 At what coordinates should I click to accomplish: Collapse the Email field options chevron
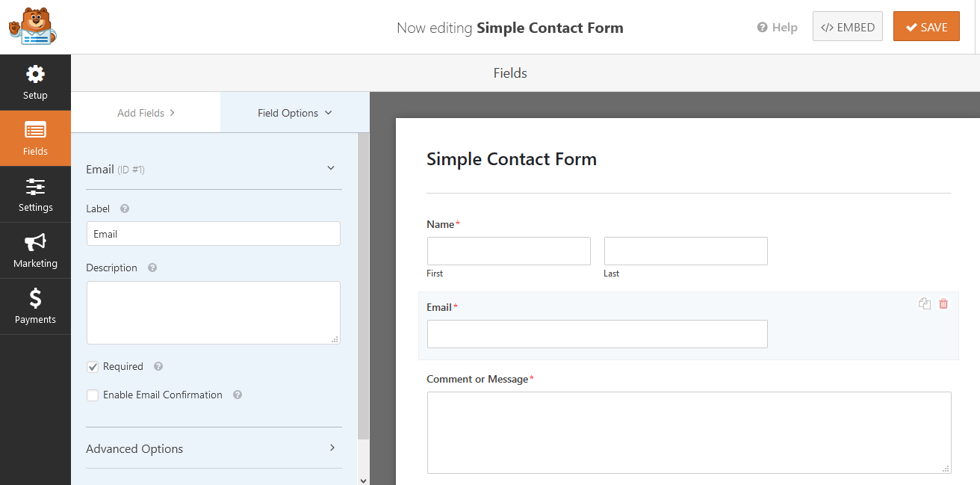[331, 169]
